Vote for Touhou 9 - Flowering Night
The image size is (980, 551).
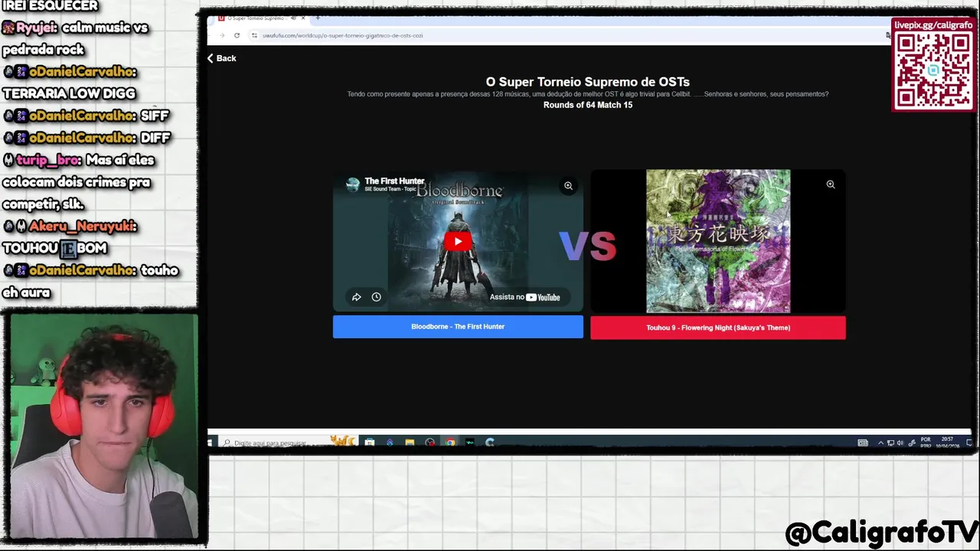tap(718, 328)
